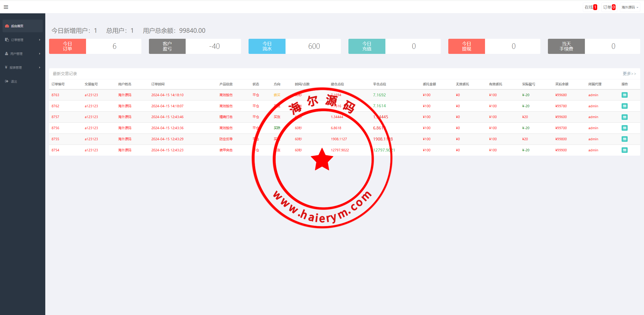Click the 在线 online count badge

(x=595, y=7)
